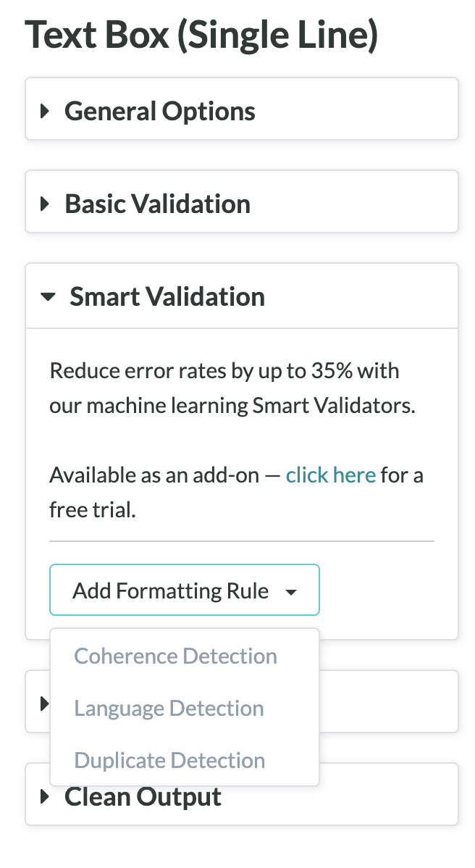Click the Smart Validation disclosure triangle icon
The width and height of the screenshot is (475, 868).
coord(48,296)
